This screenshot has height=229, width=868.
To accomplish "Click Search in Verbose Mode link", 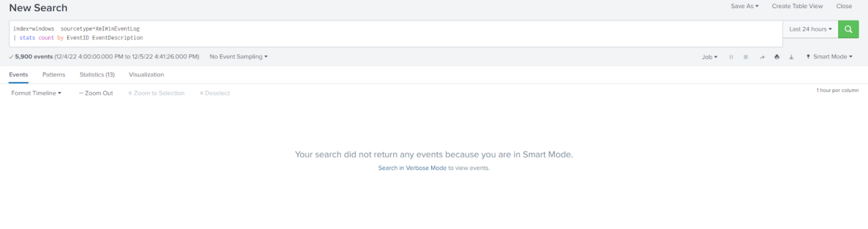I will click(413, 168).
